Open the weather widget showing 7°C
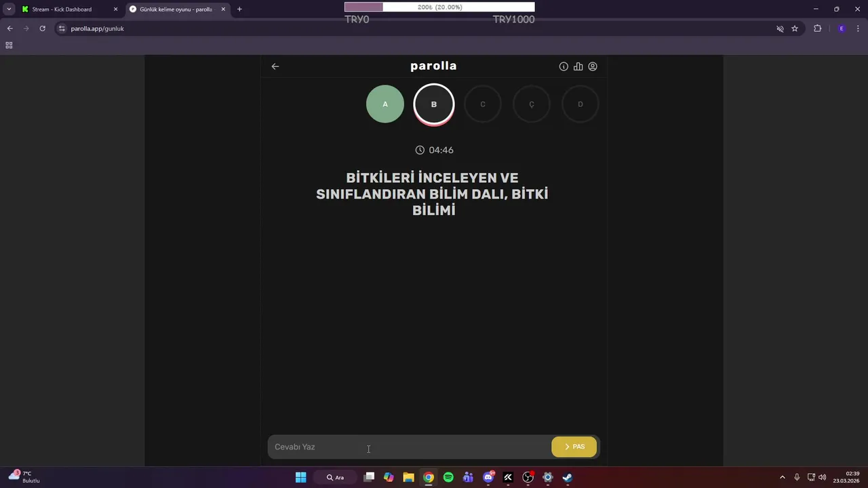Viewport: 868px width, 488px height. pos(24,476)
